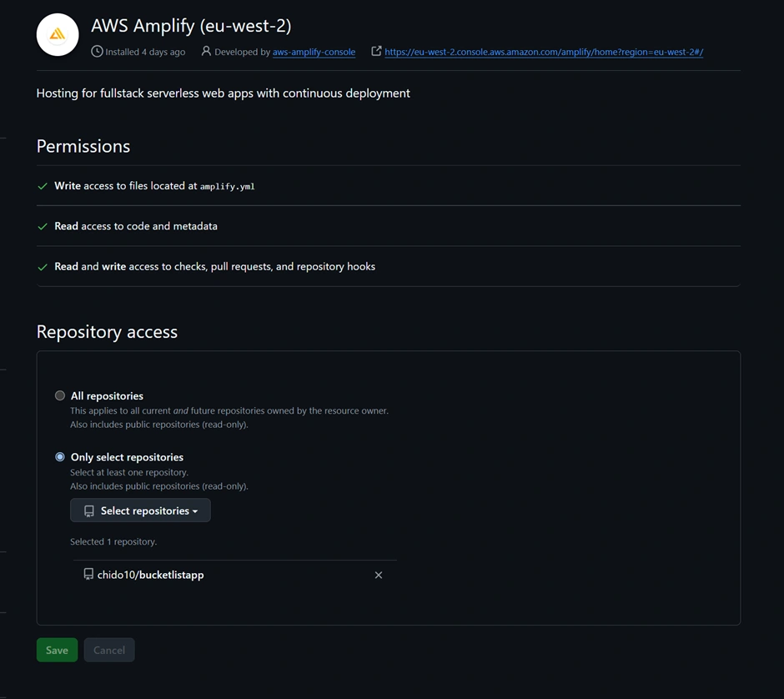Click the green Save button
The image size is (784, 699).
pyautogui.click(x=57, y=650)
